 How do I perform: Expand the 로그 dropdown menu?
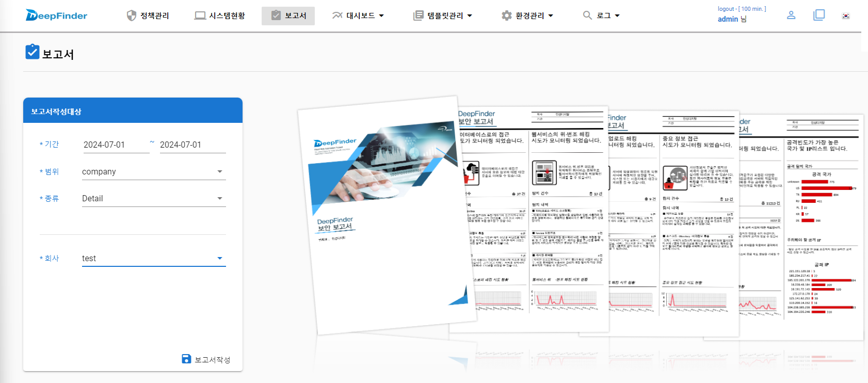pos(601,15)
